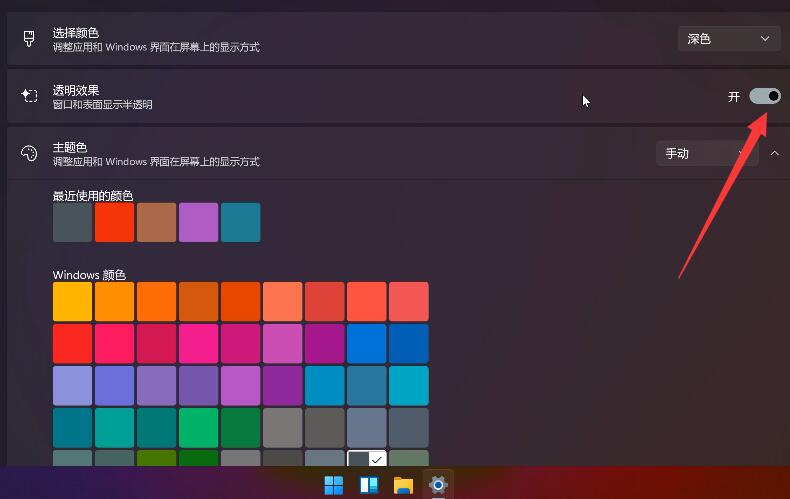Click the paintbrush icon beside 选择颜色

tap(29, 39)
